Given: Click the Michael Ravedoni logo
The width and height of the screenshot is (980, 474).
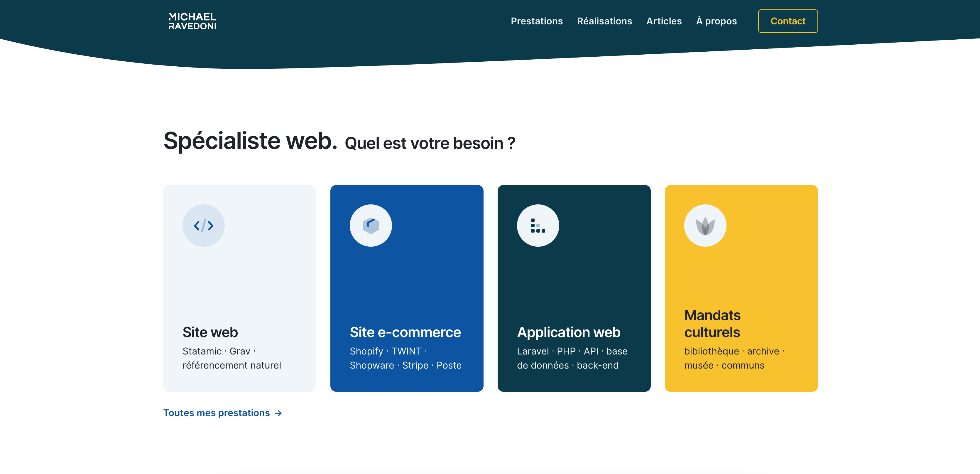Looking at the screenshot, I should click(x=192, y=21).
